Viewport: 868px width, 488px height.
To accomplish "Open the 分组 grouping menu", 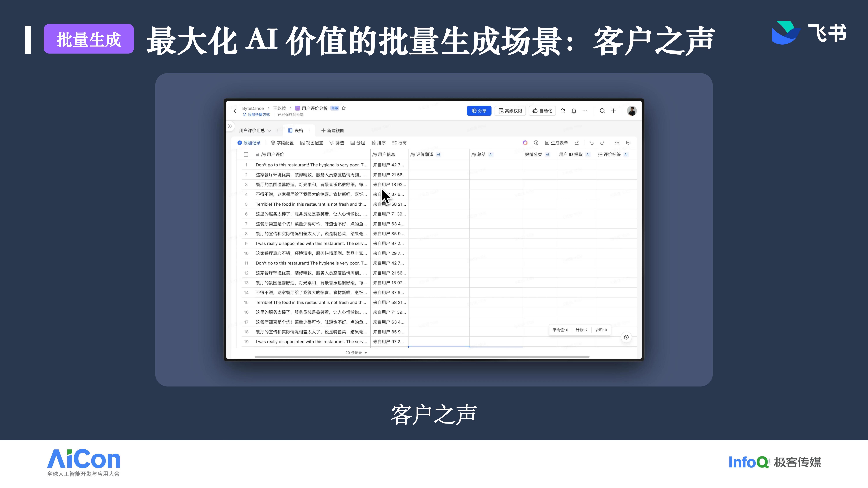I will click(x=357, y=143).
